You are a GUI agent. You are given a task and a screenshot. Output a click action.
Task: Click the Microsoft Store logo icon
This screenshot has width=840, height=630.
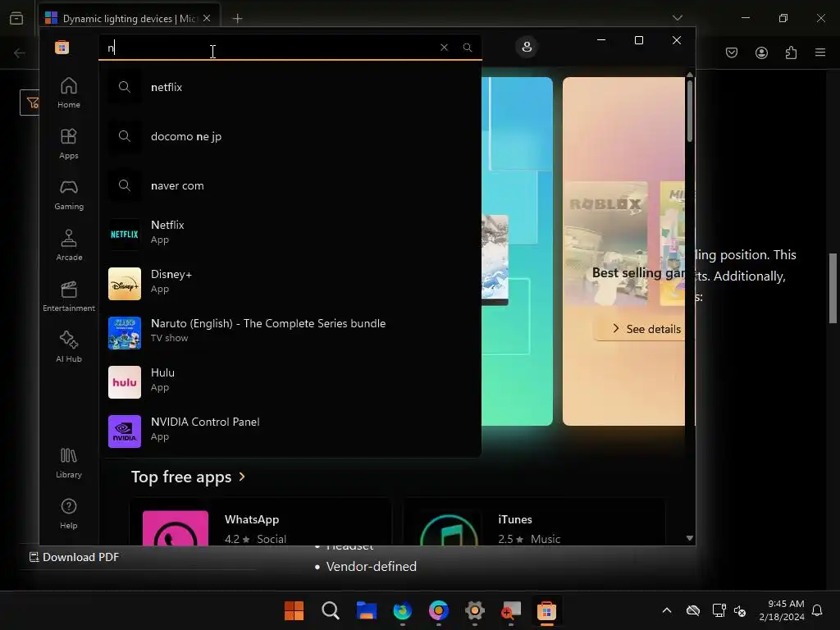click(62, 47)
